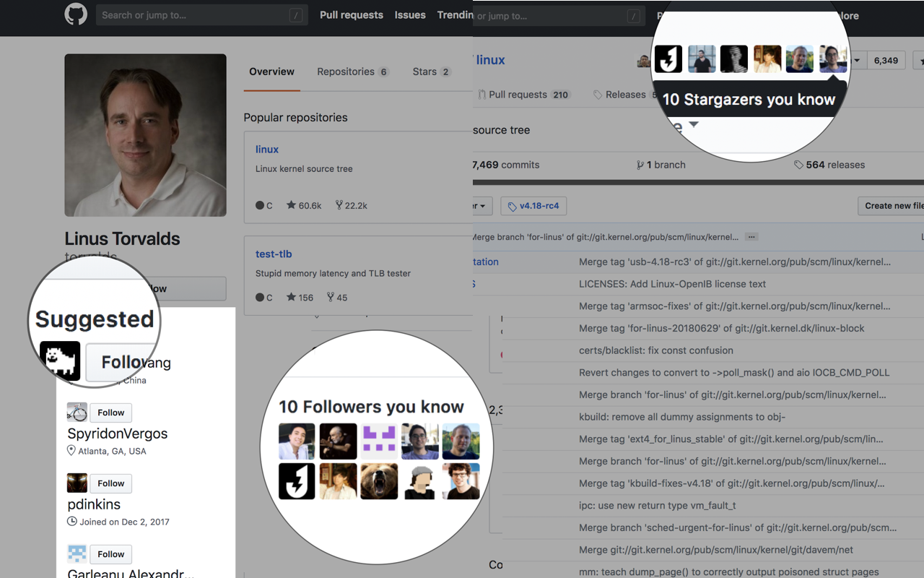
Task: Switch to the Stars 2 tab
Action: pos(432,72)
